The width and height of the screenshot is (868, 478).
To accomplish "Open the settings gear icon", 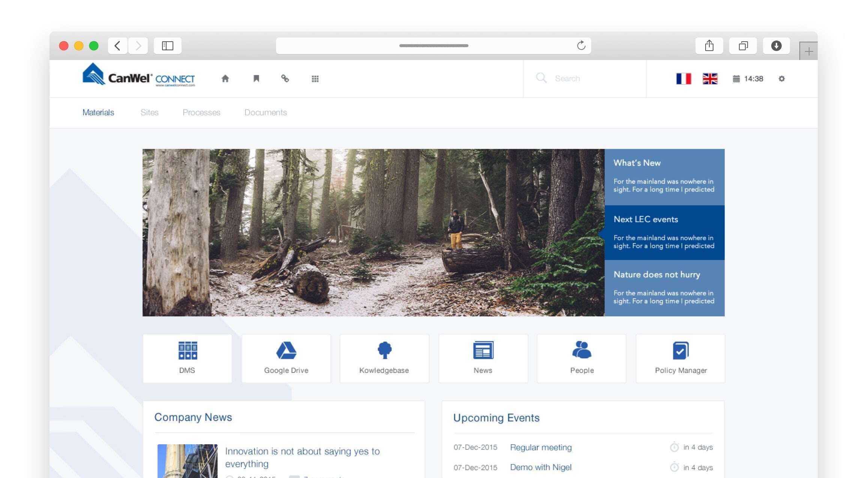I will (782, 79).
